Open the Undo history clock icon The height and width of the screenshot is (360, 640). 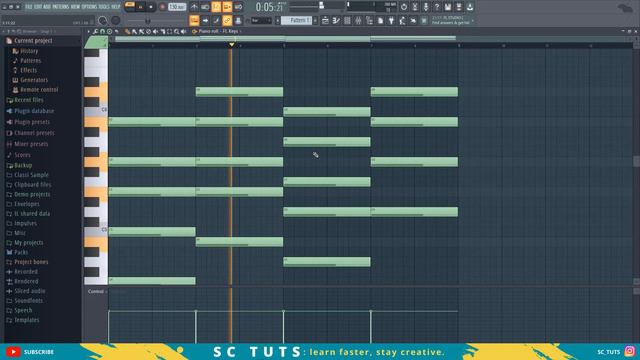point(404,7)
